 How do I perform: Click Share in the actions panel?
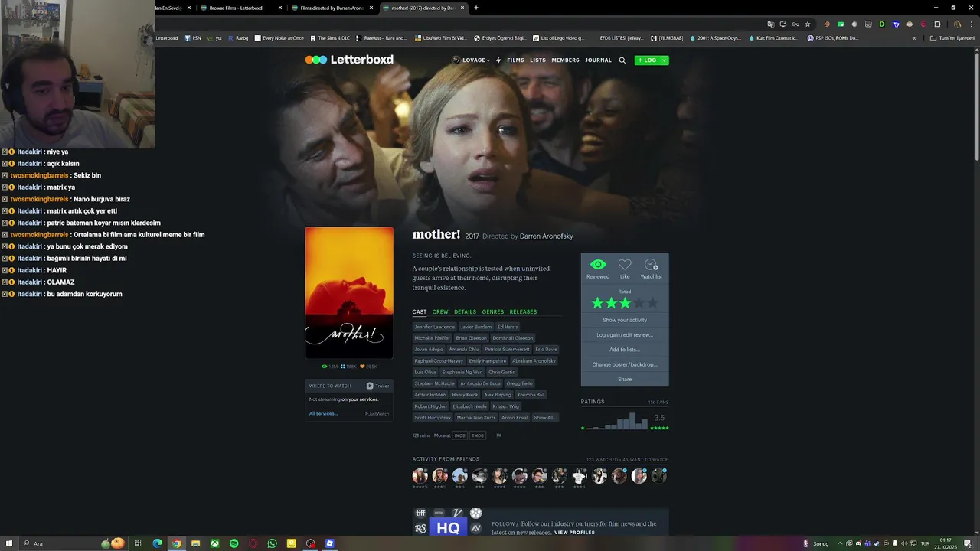pos(625,380)
